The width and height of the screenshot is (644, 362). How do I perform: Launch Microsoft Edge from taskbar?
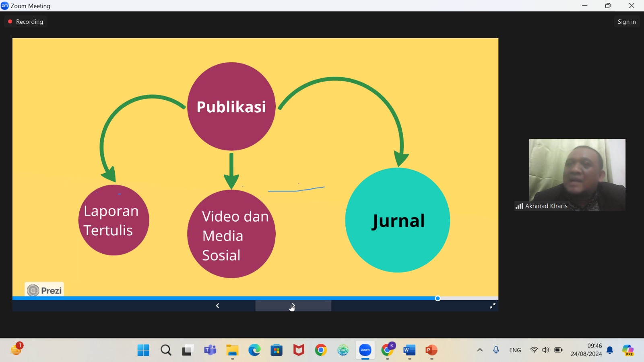(254, 350)
